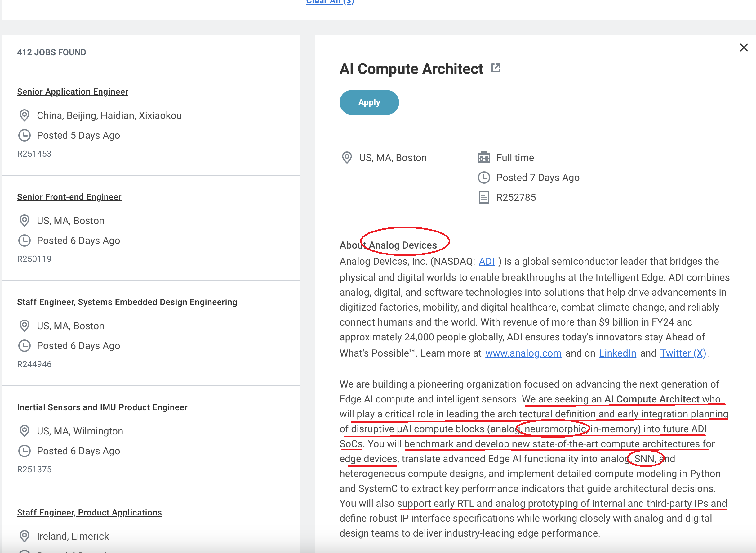Click Ireland, Limerick location text
Image resolution: width=756 pixels, height=553 pixels.
(x=73, y=536)
